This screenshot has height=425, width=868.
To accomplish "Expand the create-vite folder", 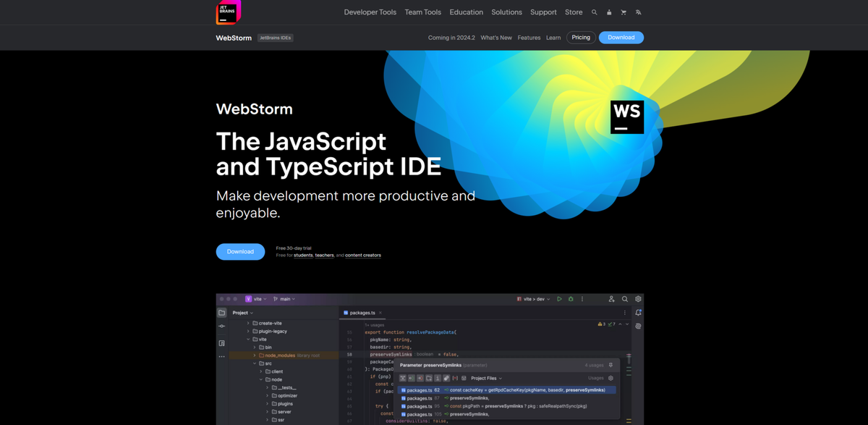I will pyautogui.click(x=249, y=322).
